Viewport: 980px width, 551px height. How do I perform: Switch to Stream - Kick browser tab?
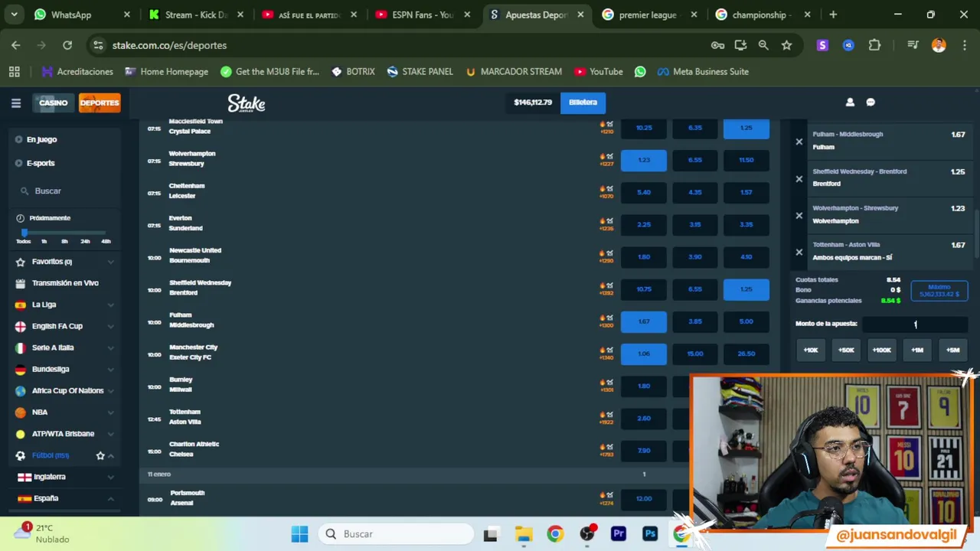click(x=197, y=15)
